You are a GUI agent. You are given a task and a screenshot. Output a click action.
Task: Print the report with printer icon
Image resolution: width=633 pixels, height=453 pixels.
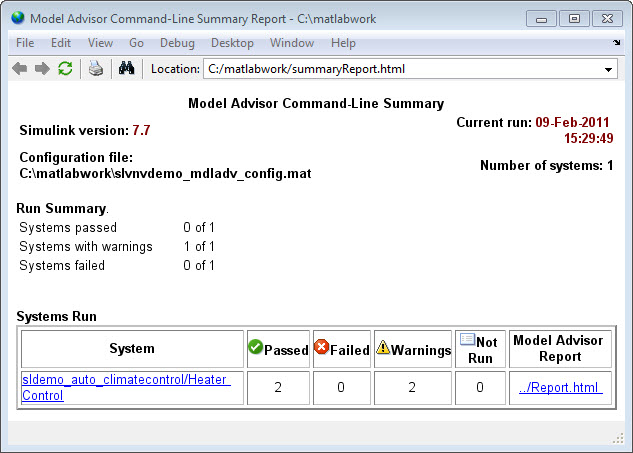(96, 69)
